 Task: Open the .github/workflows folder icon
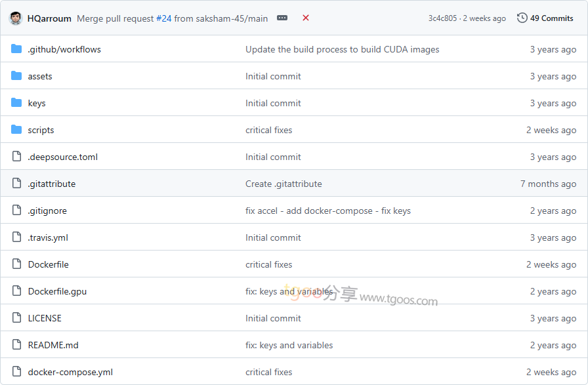(16, 49)
